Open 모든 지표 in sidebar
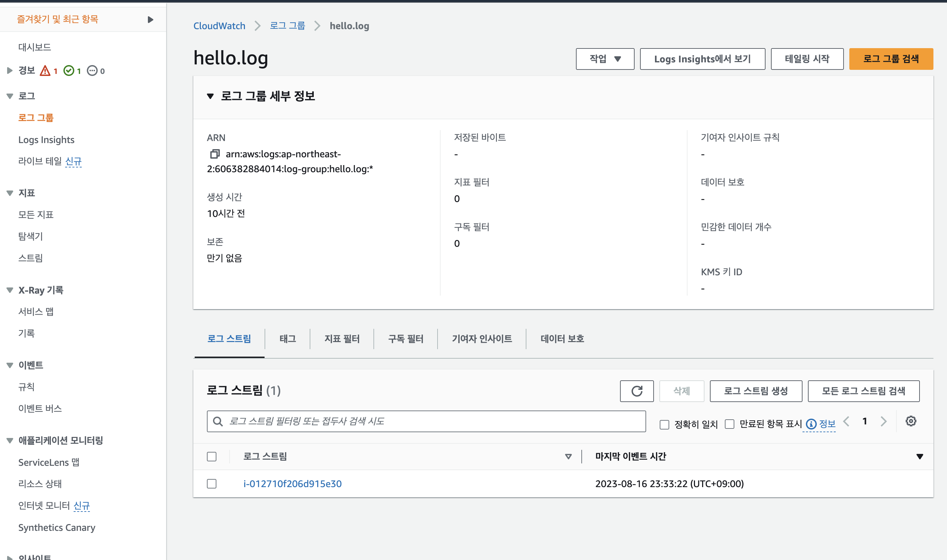The image size is (947, 560). 36,215
